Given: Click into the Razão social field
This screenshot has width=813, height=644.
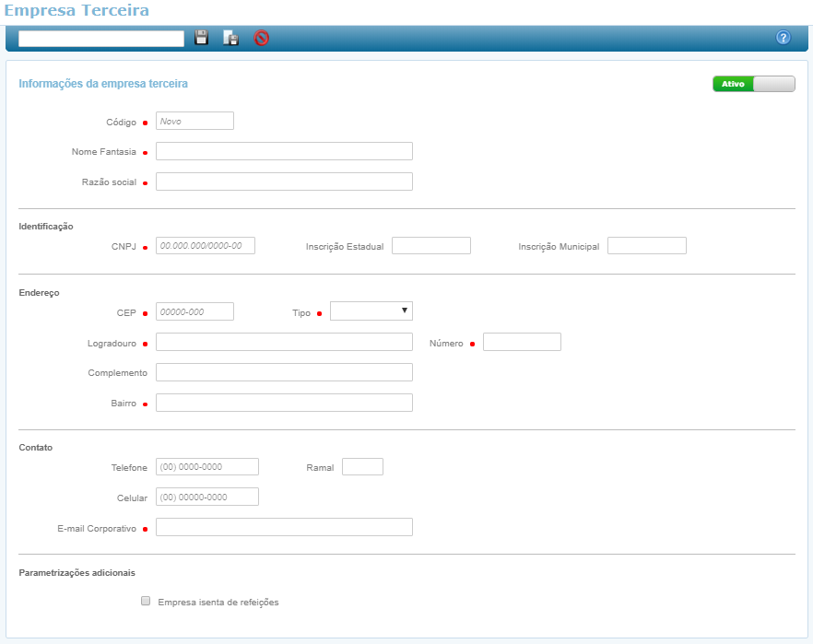Looking at the screenshot, I should point(284,181).
